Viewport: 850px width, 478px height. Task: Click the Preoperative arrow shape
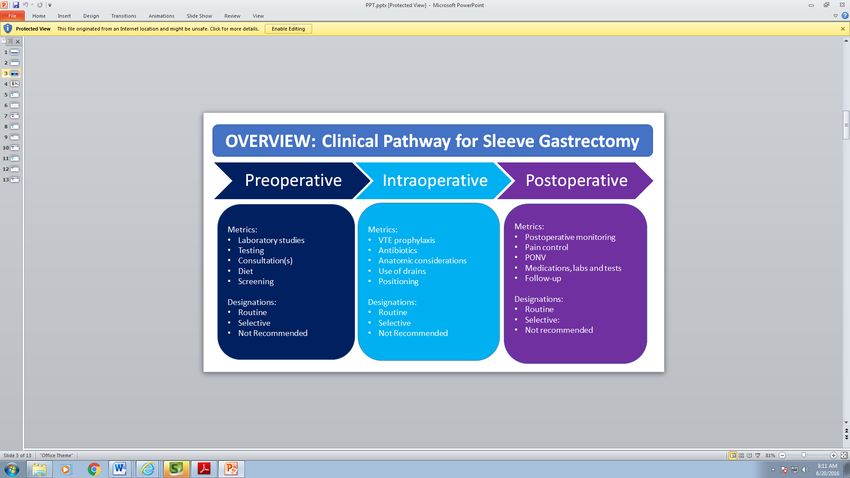point(293,180)
